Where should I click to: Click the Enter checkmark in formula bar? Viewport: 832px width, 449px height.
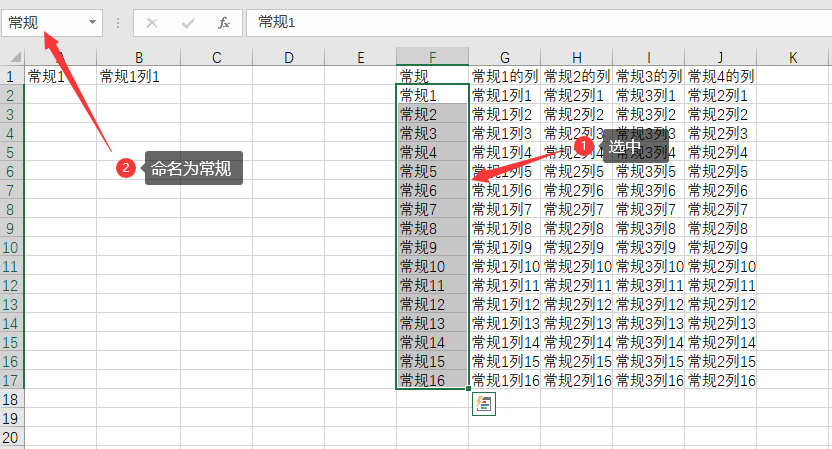[188, 22]
